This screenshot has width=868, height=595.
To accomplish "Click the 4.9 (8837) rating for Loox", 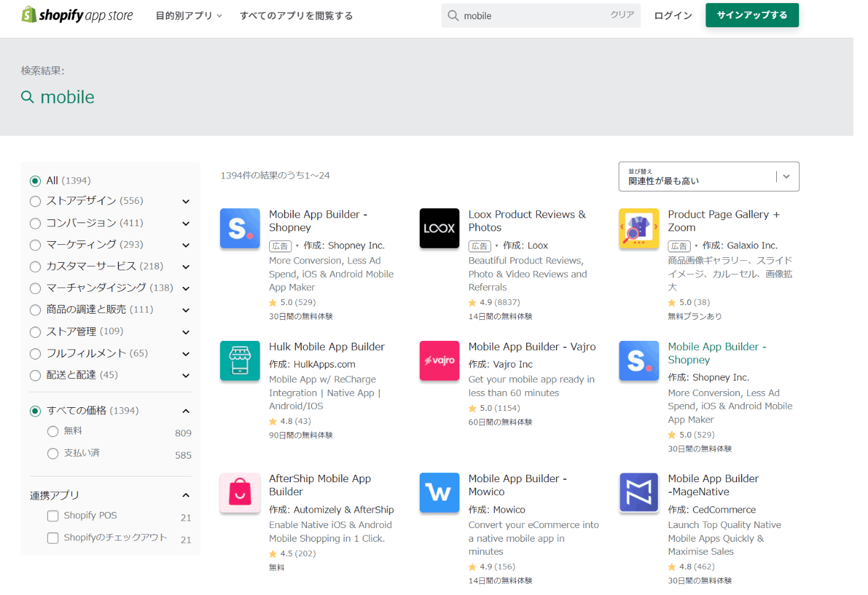I will [494, 302].
